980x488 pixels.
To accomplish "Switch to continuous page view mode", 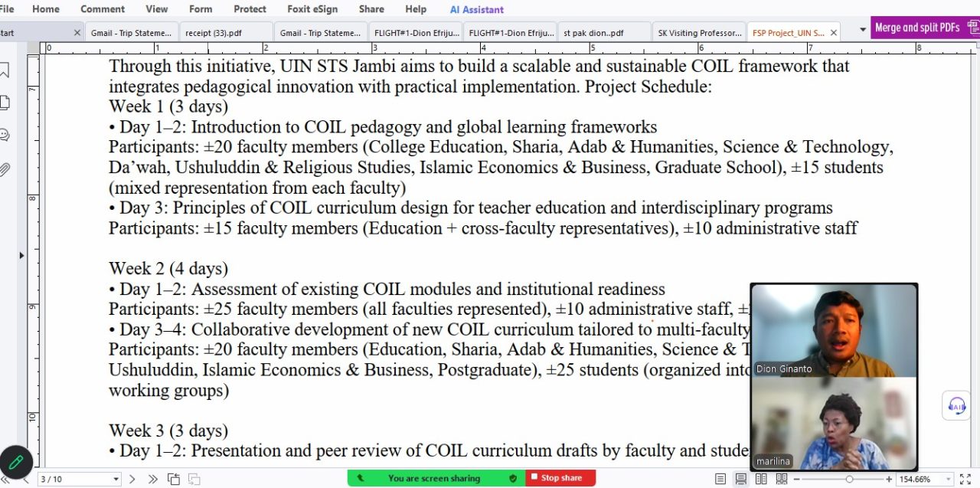I will click(x=740, y=479).
